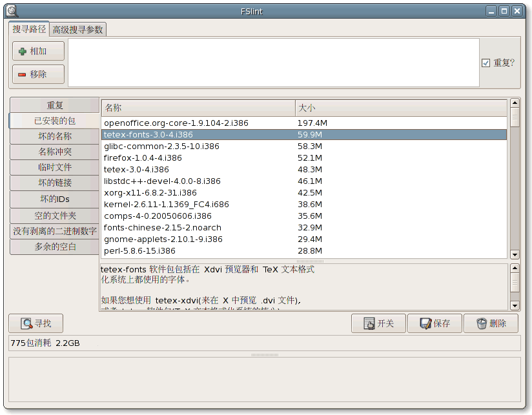The height and width of the screenshot is (415, 532).
Task: Open the 坏的IDs scan option
Action: point(54,198)
